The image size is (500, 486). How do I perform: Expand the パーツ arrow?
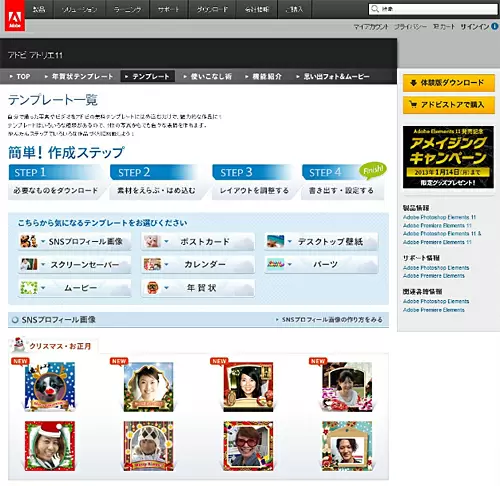point(290,264)
